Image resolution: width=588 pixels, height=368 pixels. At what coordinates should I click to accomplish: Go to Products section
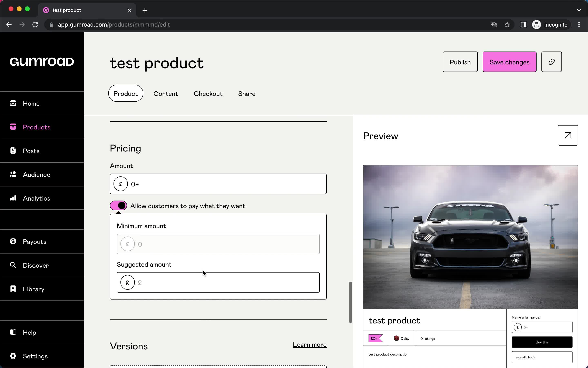(42, 127)
